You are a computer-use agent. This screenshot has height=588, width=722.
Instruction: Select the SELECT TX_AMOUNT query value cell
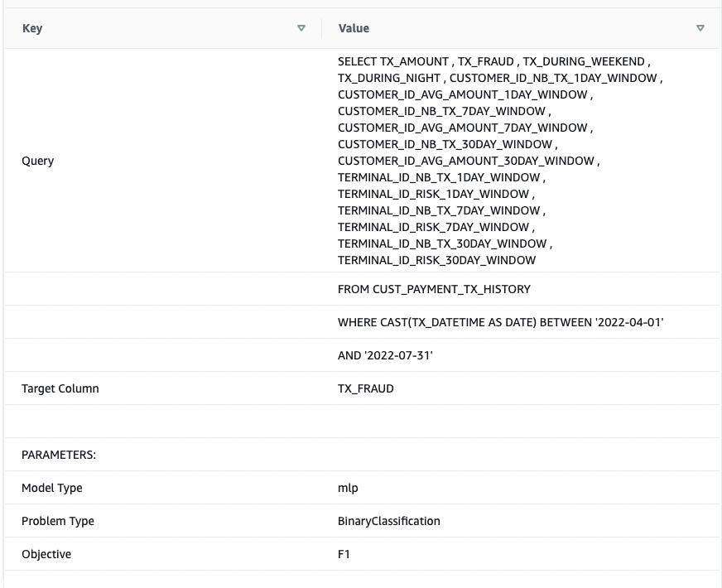point(521,161)
